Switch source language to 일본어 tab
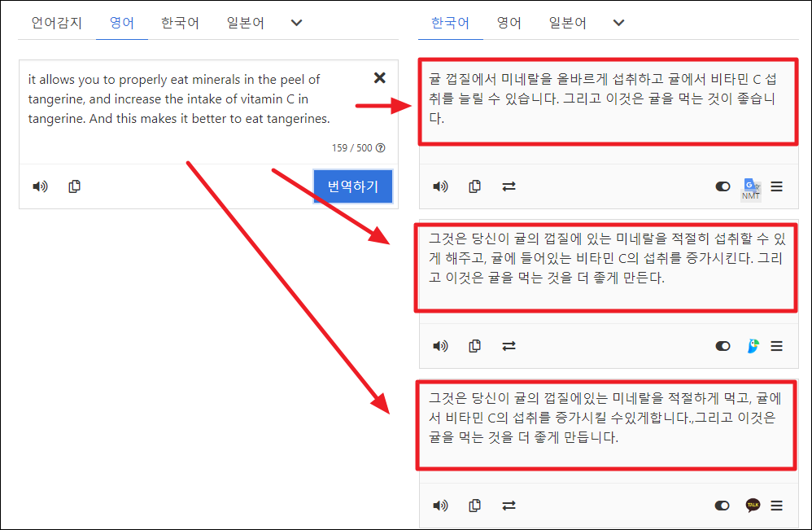812x530 pixels. pos(245,23)
